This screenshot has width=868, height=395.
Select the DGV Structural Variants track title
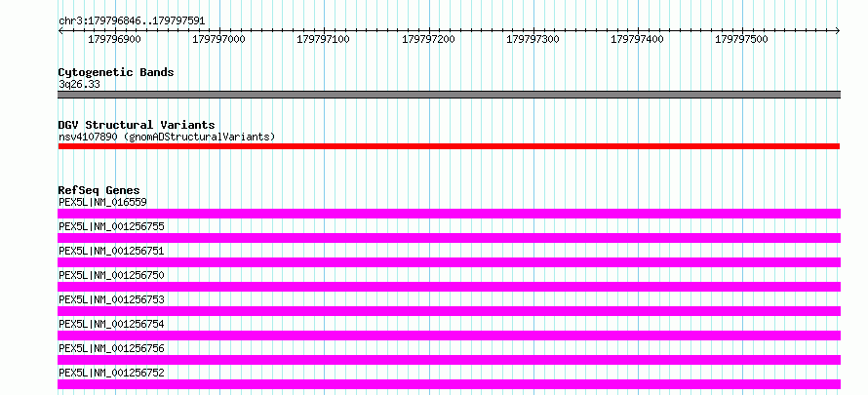[x=137, y=125]
